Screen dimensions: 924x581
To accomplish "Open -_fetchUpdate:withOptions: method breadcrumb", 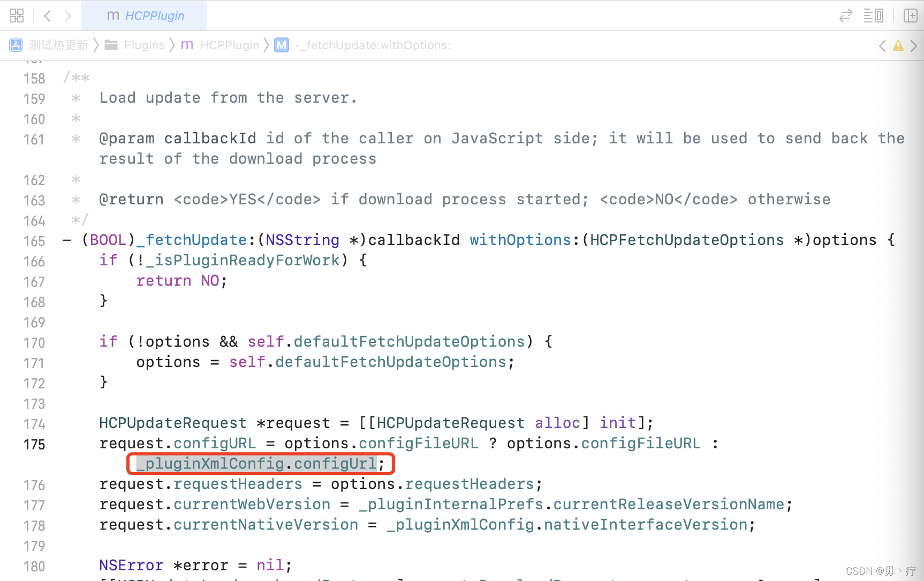I will pyautogui.click(x=373, y=45).
